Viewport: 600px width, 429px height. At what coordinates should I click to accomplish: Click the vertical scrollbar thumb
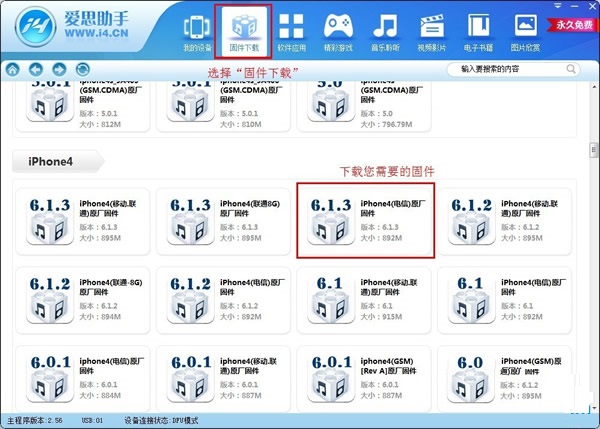[594, 150]
